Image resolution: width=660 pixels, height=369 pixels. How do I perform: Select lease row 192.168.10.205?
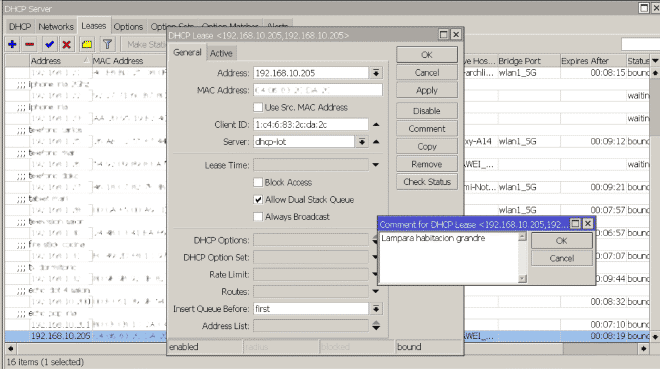coord(86,336)
